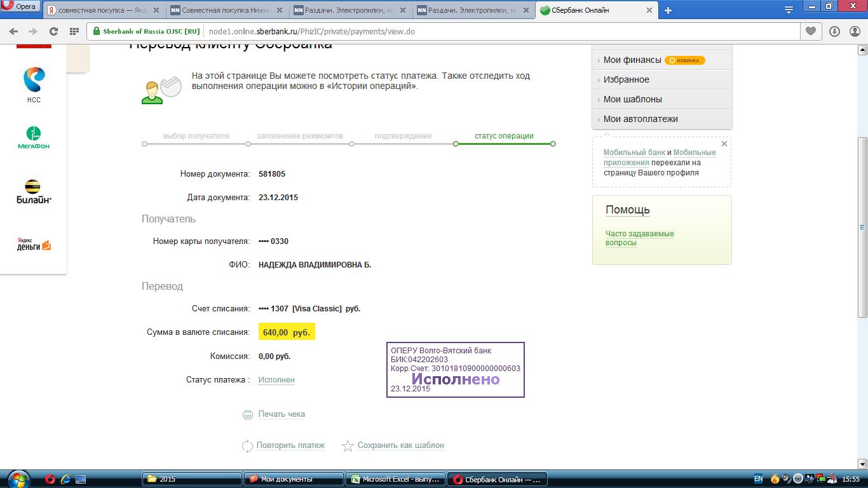Close the mobile bank notification box
The height and width of the screenshot is (488, 868).
click(x=724, y=144)
